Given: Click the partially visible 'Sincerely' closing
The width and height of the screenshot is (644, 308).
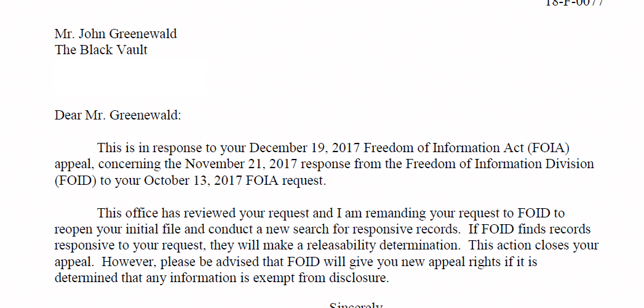Looking at the screenshot, I should click(x=356, y=305).
